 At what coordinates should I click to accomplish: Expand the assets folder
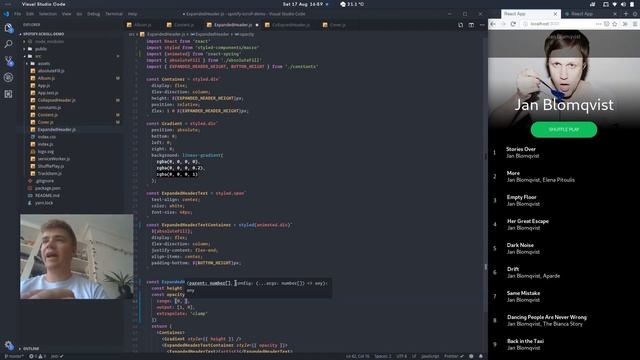coord(27,64)
